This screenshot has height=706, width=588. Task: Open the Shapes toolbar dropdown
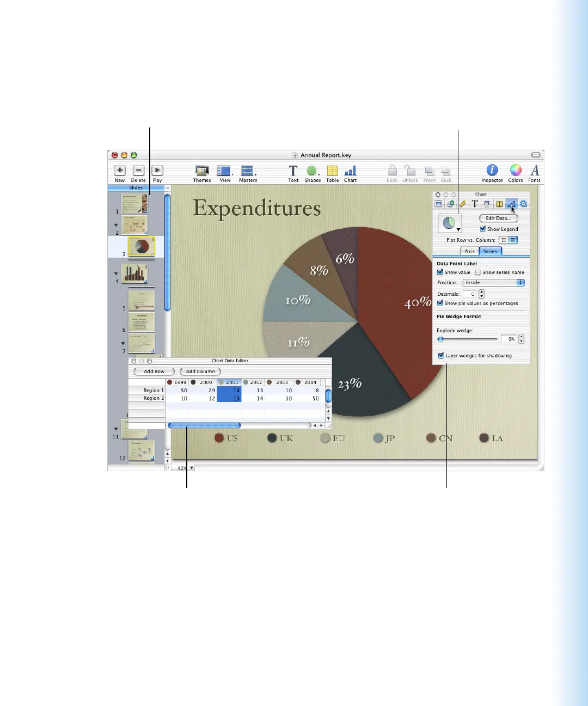coord(313,172)
